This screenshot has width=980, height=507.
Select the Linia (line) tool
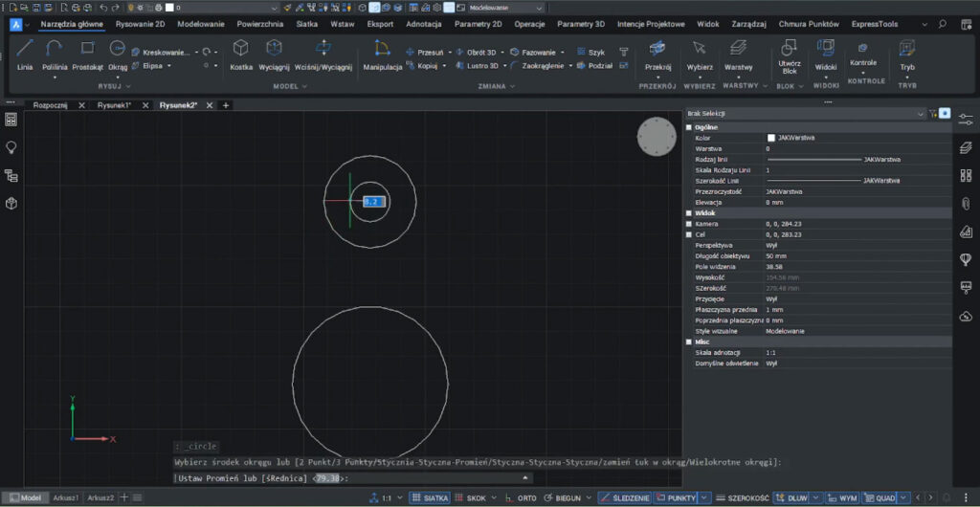(24, 55)
